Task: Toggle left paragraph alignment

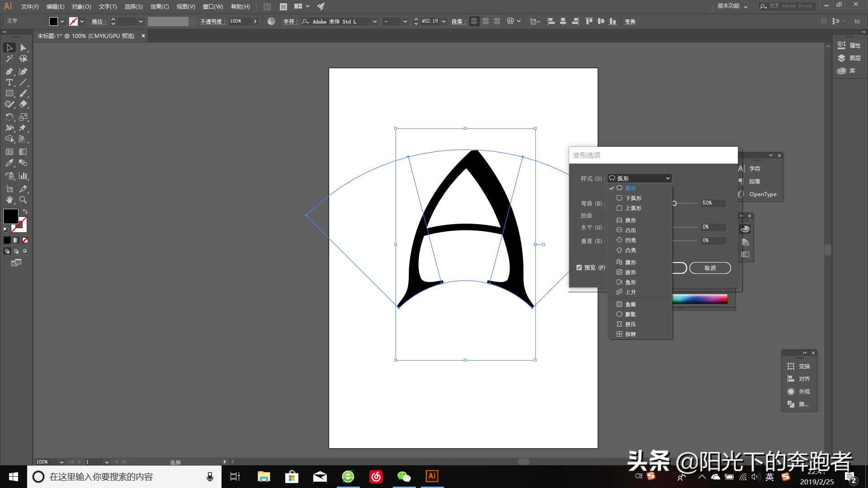Action: pyautogui.click(x=474, y=21)
